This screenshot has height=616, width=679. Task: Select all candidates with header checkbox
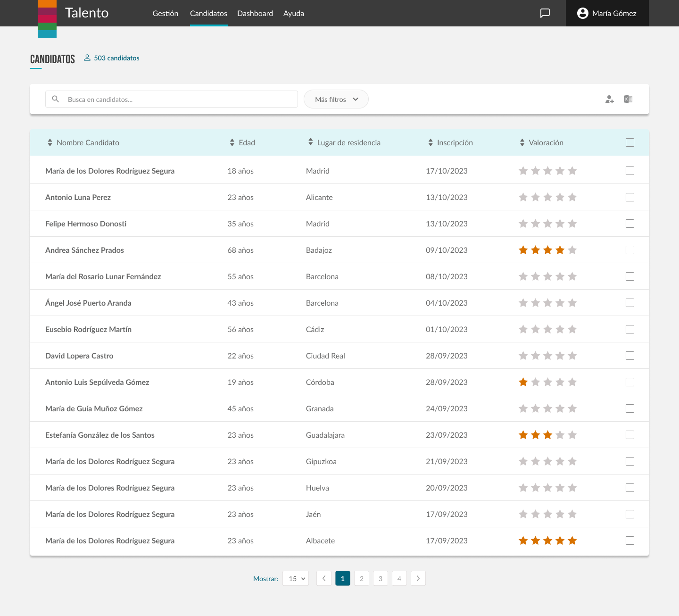[630, 142]
